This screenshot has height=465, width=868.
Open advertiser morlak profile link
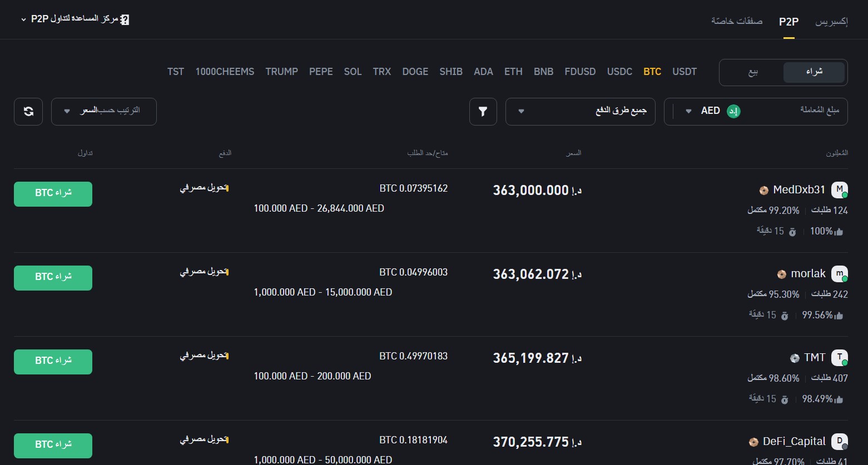click(808, 274)
